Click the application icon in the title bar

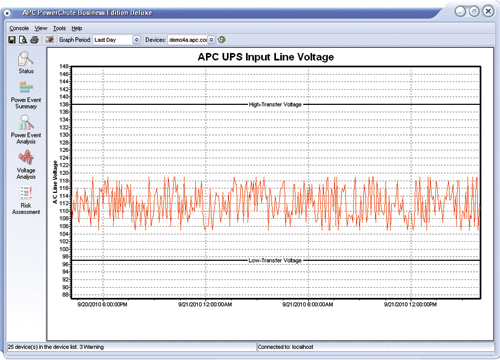coord(7,13)
